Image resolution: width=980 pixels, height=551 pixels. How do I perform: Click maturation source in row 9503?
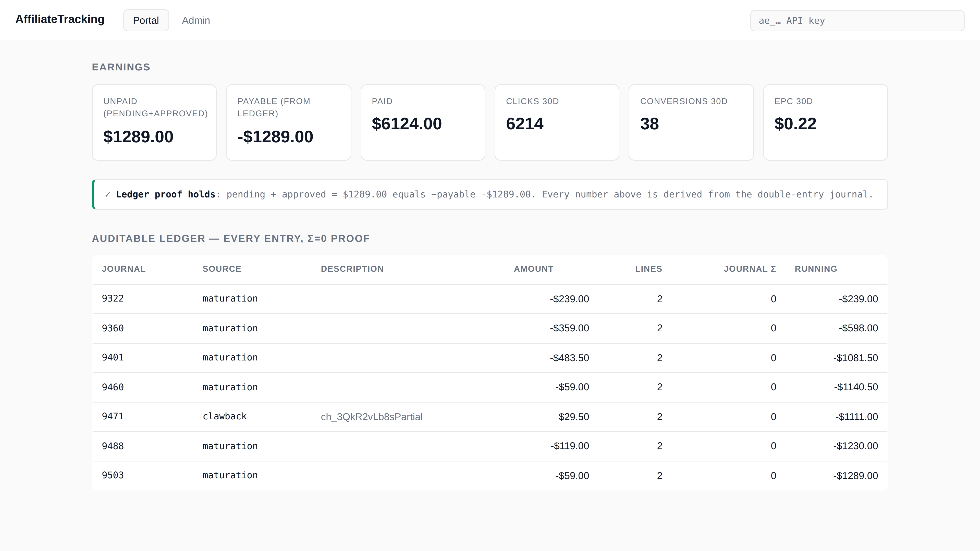tap(230, 475)
